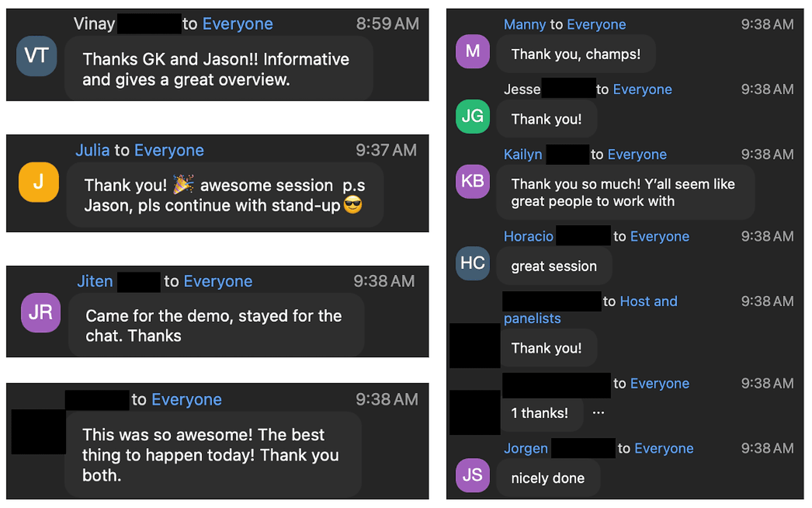Click the VT profile avatar
This screenshot has width=812, height=508.
pyautogui.click(x=36, y=56)
